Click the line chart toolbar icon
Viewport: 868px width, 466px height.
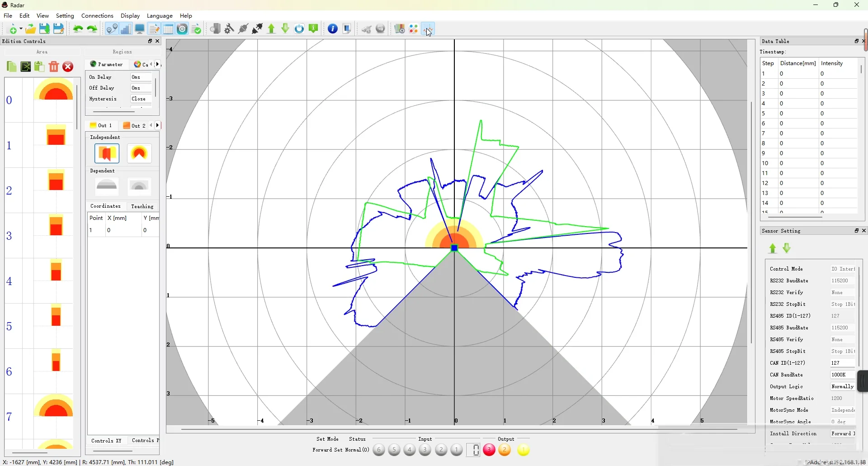pyautogui.click(x=428, y=29)
